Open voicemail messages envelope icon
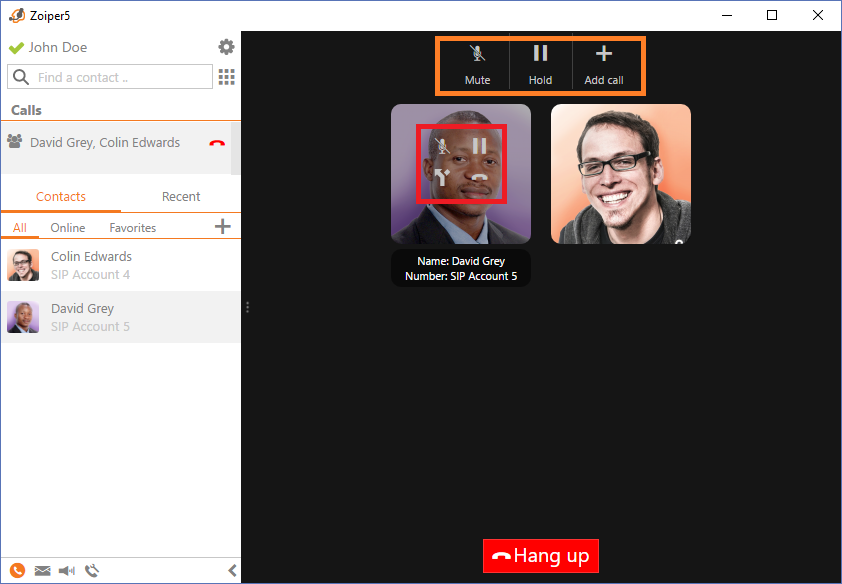 42,571
